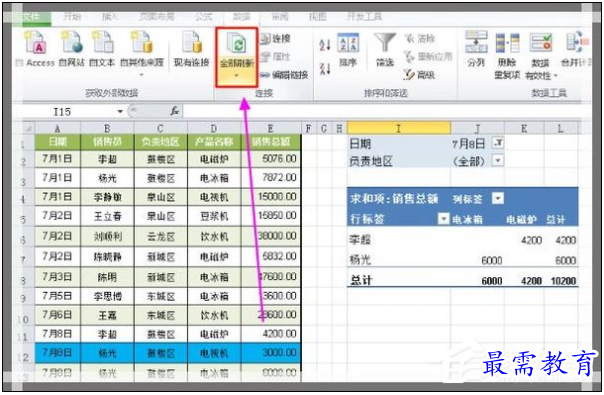Open the 行标签 row labels dropdown
This screenshot has width=604, height=395.
point(444,219)
